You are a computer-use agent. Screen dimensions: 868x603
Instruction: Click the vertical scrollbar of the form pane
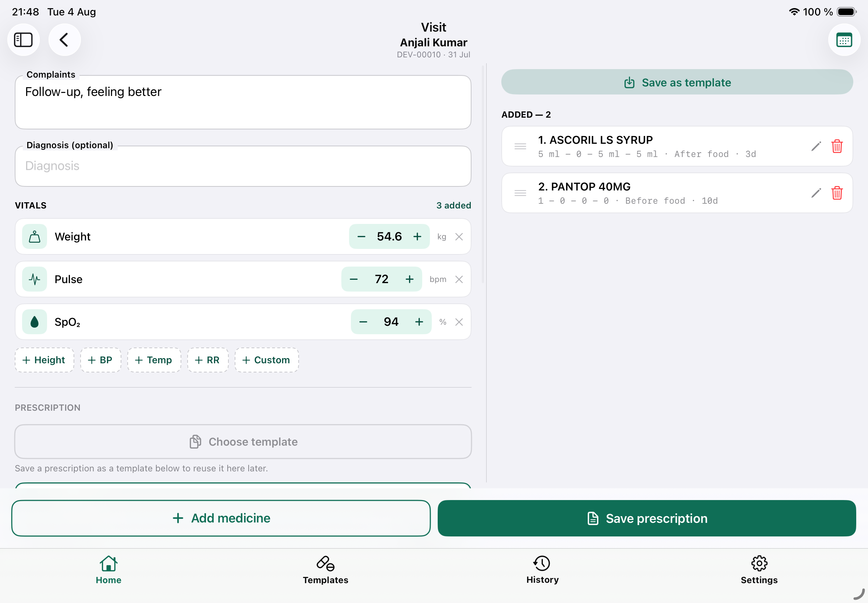(483, 175)
